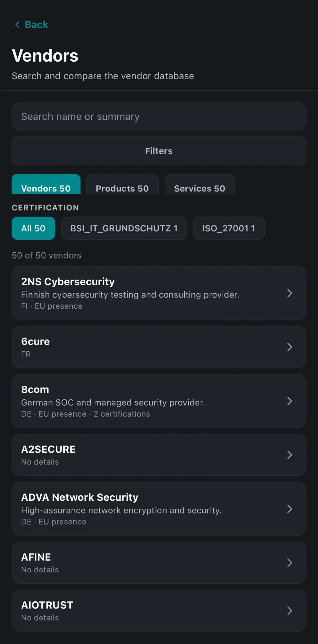318x644 pixels.
Task: Filter by BSI_IT_GRUNDSCHUTZ certification
Action: pyautogui.click(x=124, y=228)
